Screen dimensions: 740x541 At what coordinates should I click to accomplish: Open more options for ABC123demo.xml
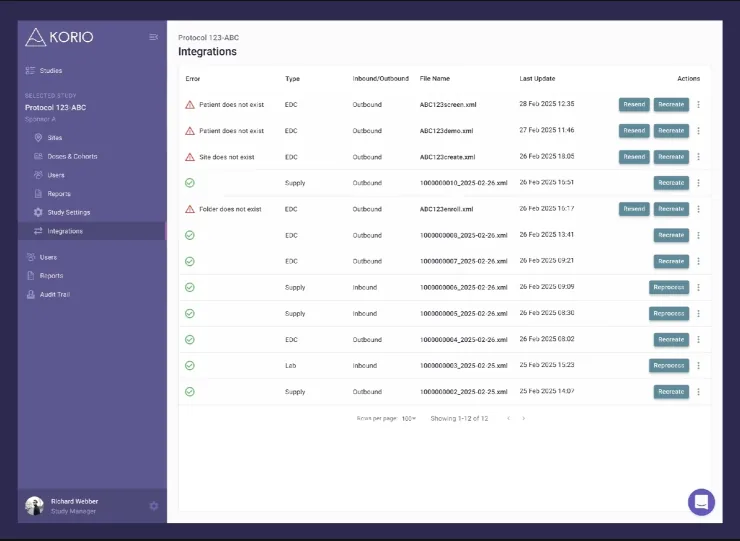(698, 131)
